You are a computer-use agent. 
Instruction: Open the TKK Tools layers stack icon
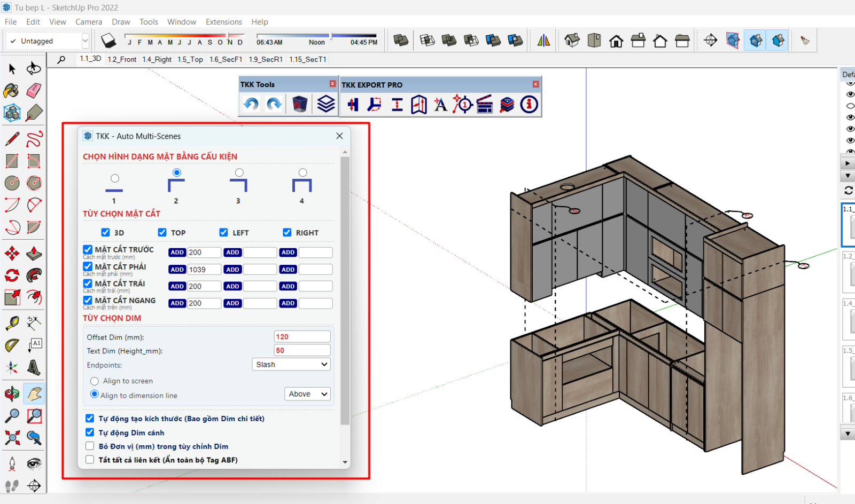click(325, 104)
